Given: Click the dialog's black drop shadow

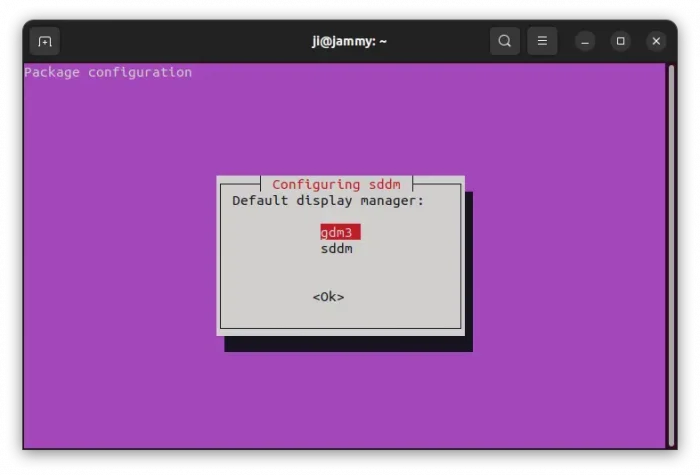Looking at the screenshot, I should click(350, 344).
